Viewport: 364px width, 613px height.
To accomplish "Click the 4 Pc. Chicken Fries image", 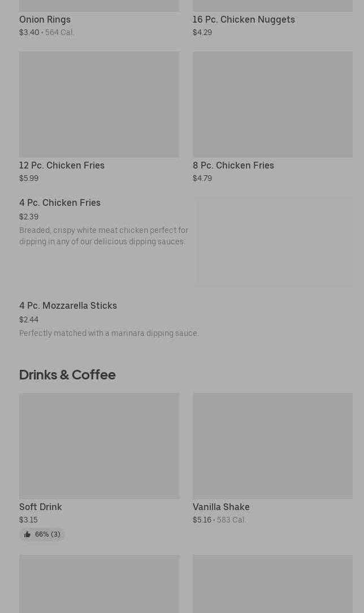I will coord(275,241).
